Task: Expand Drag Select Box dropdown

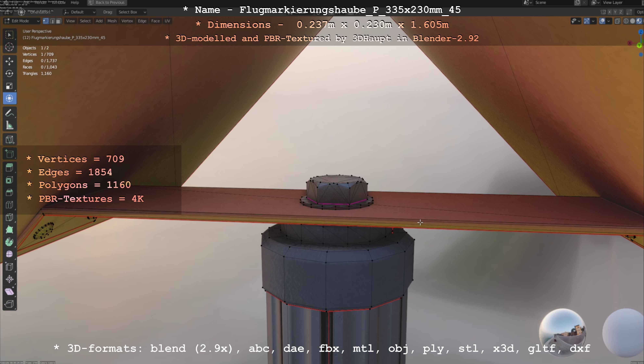Action: [132, 12]
